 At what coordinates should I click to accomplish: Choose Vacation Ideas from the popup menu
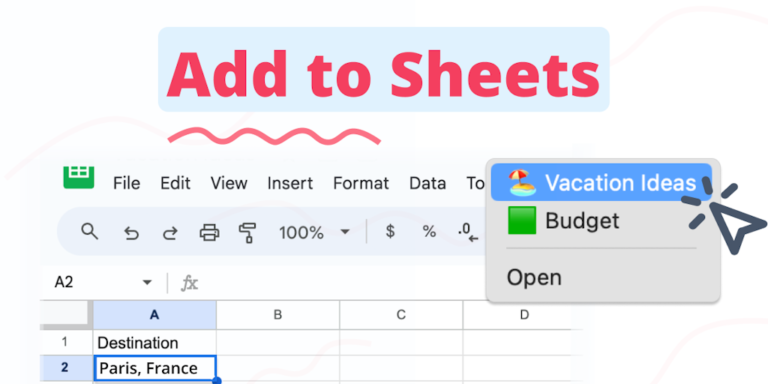pyautogui.click(x=601, y=182)
